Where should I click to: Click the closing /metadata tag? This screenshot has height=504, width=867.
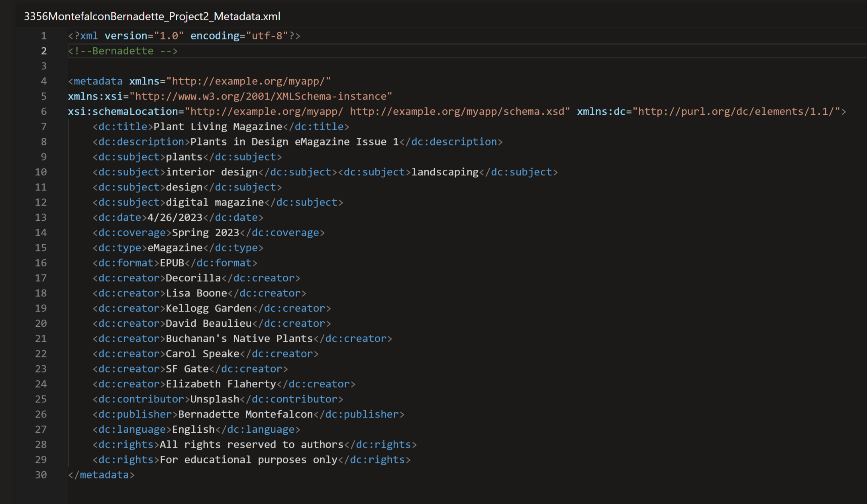101,475
